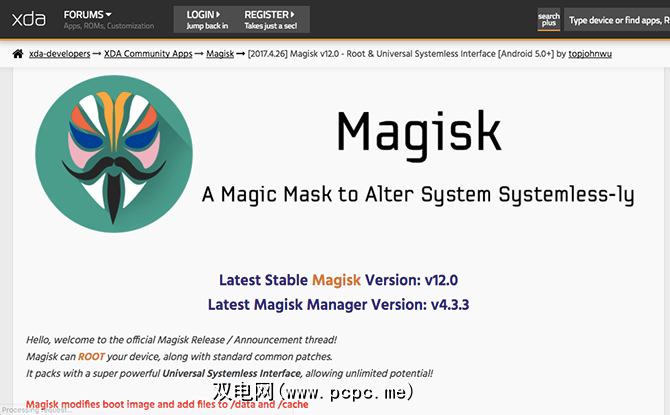This screenshot has width=670, height=415.
Task: Click the xda logo
Action: coord(29,19)
